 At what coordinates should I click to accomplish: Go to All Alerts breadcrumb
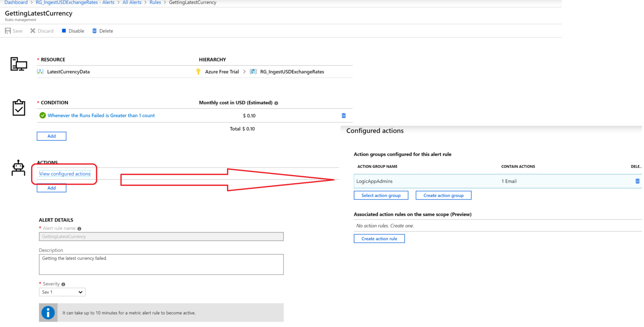pyautogui.click(x=132, y=3)
